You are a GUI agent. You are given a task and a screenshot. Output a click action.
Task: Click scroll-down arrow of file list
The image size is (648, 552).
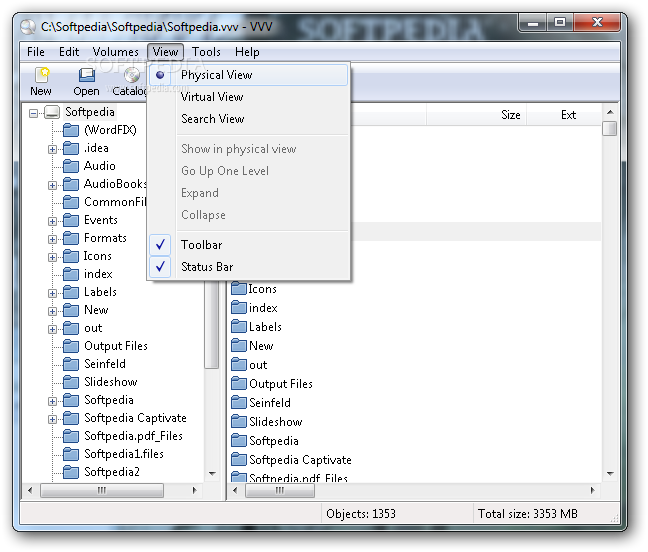[610, 474]
